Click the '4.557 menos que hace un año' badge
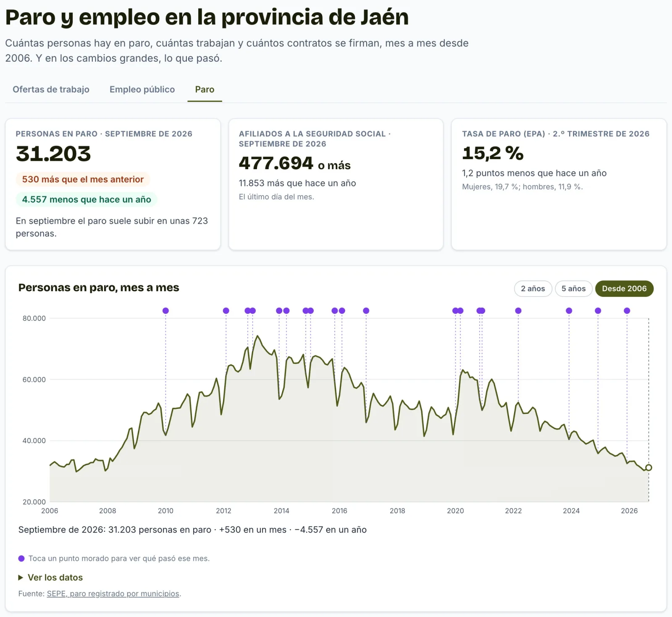Viewport: 672px width, 617px height. [87, 199]
